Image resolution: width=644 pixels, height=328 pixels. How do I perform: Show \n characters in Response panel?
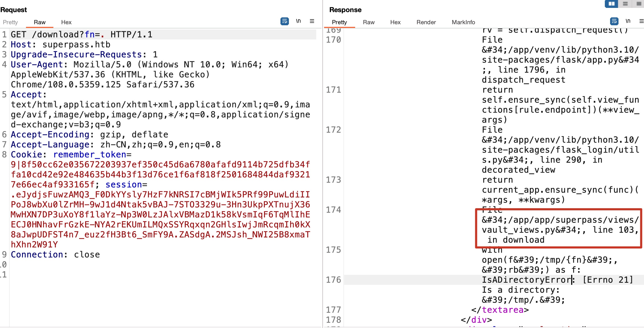(x=628, y=21)
